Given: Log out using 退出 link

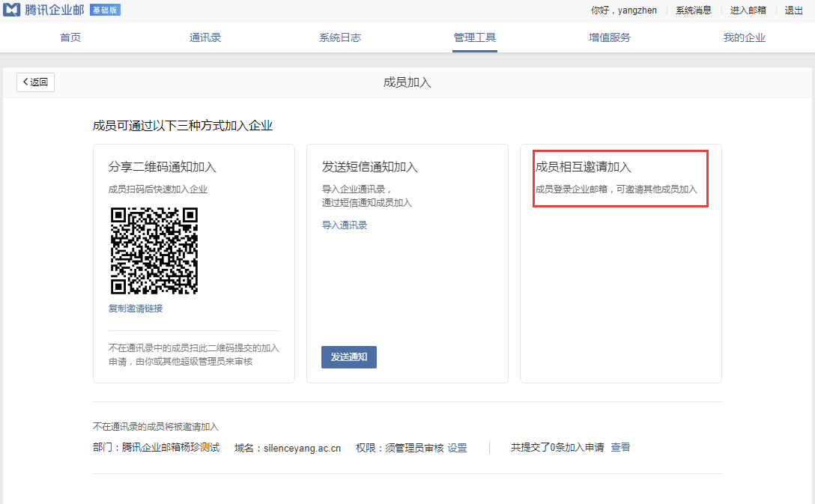Looking at the screenshot, I should click(x=793, y=10).
